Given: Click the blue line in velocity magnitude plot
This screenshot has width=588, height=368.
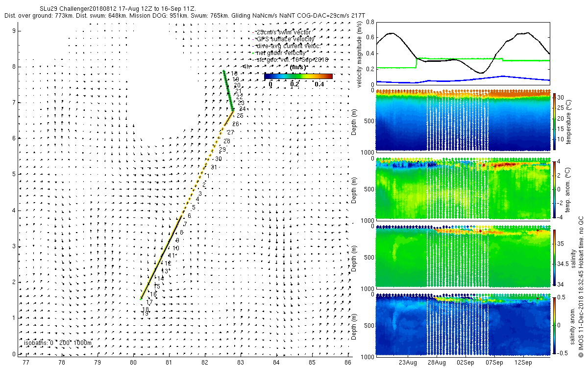Looking at the screenshot, I should 461,79.
